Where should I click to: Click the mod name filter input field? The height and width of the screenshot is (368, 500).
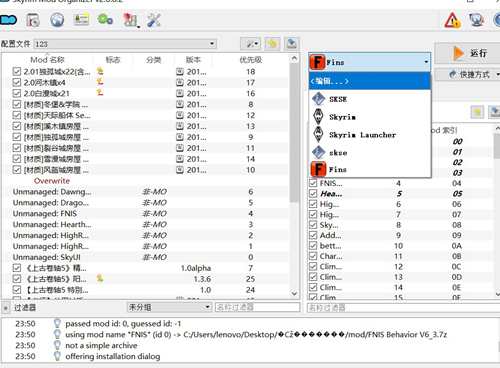pyautogui.click(x=257, y=307)
